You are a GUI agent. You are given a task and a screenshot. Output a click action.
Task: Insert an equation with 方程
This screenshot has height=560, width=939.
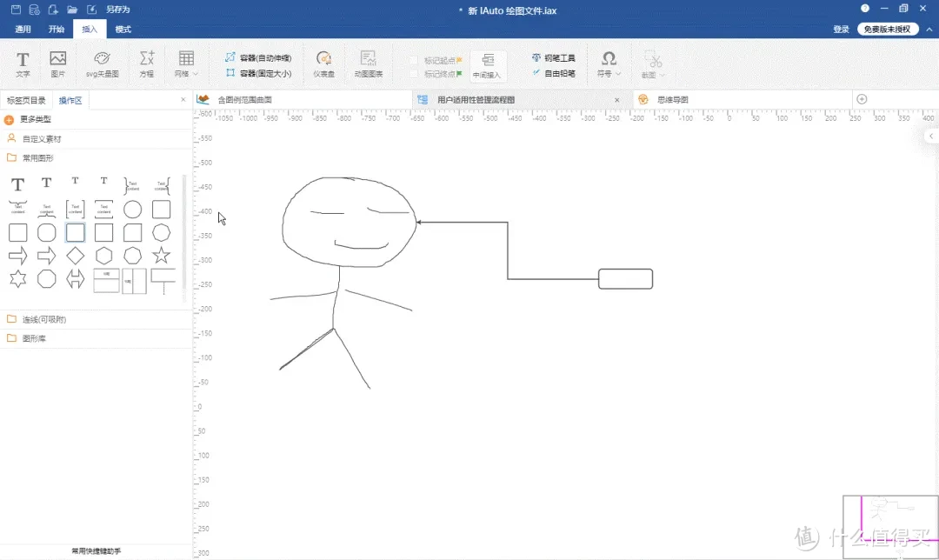pyautogui.click(x=147, y=64)
